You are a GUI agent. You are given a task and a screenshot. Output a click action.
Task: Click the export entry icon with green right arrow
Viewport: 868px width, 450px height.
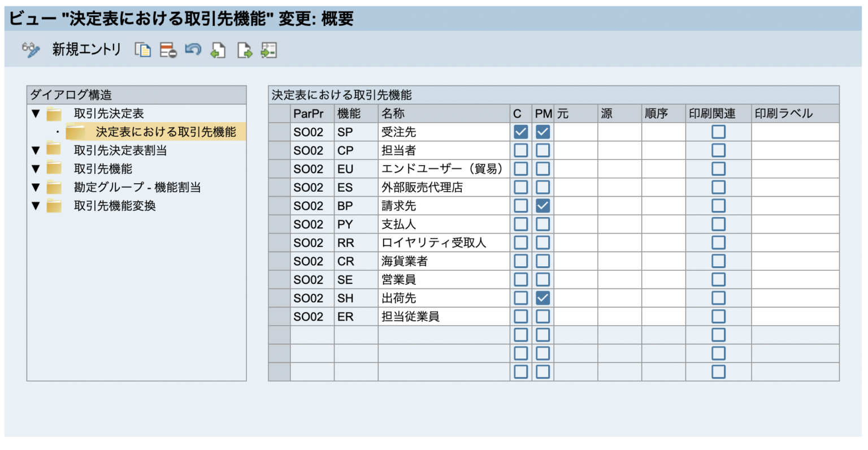243,50
